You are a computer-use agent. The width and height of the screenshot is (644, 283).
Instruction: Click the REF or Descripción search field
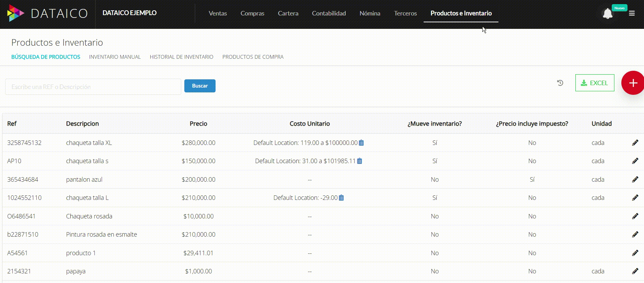point(93,87)
